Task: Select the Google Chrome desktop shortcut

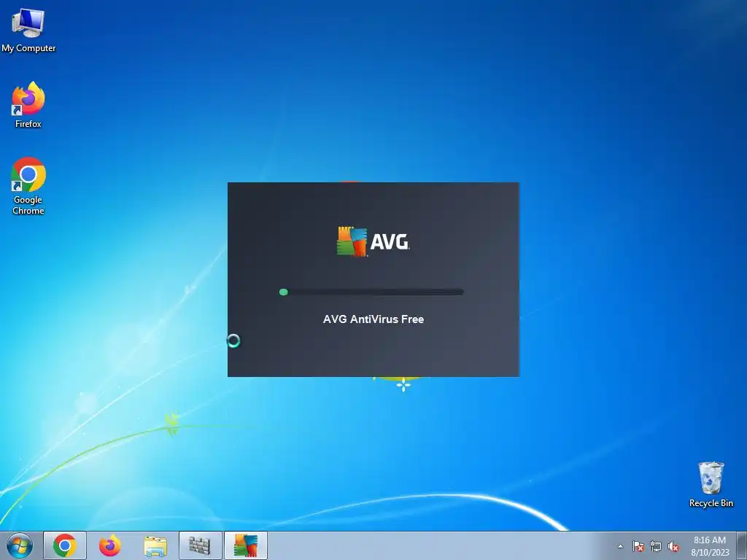Action: pyautogui.click(x=28, y=186)
